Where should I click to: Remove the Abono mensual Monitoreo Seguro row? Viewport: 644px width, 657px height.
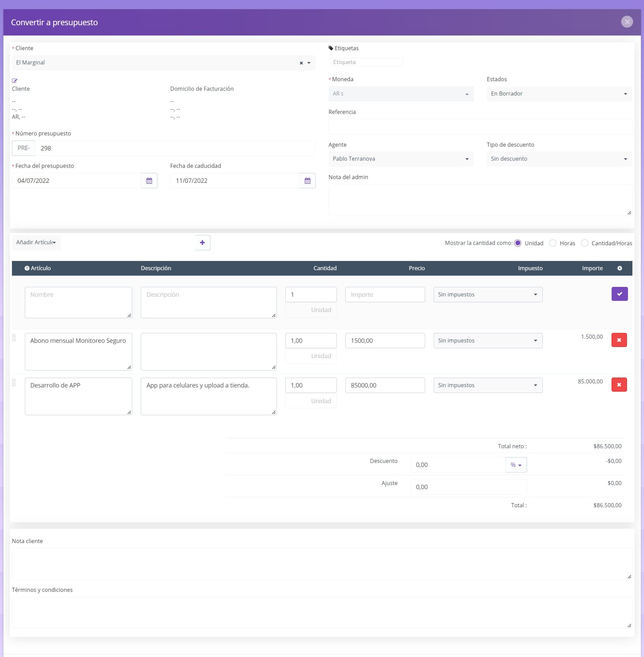(619, 340)
